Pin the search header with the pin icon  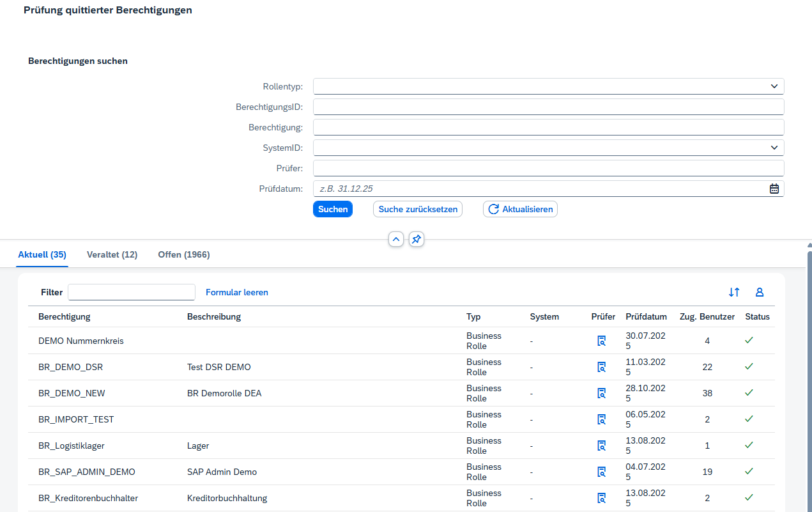417,239
